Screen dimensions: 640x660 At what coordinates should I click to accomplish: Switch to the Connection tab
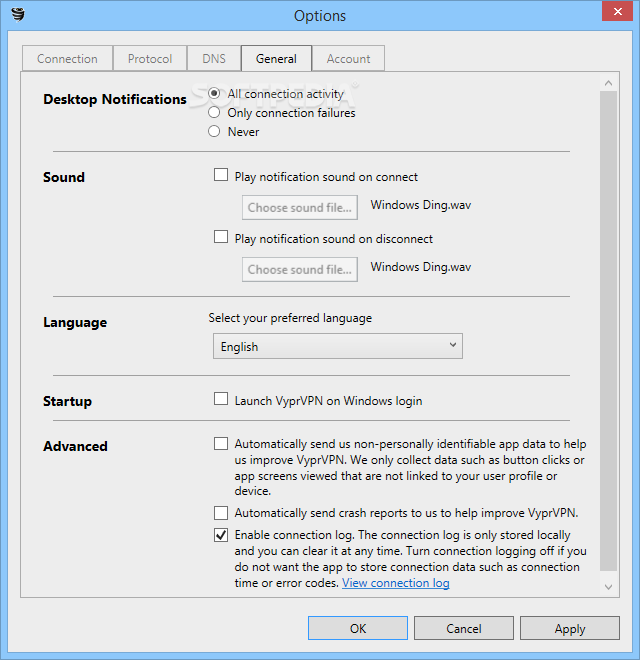67,59
